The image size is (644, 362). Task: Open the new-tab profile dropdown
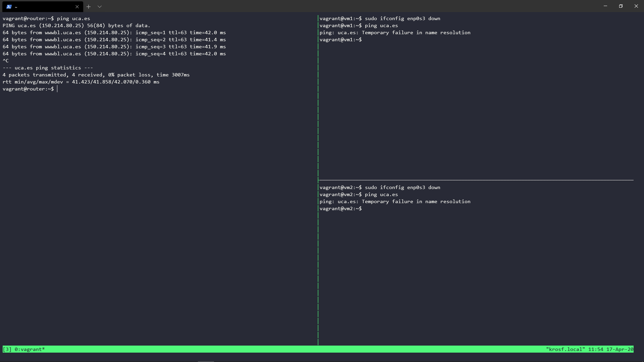coord(100,7)
